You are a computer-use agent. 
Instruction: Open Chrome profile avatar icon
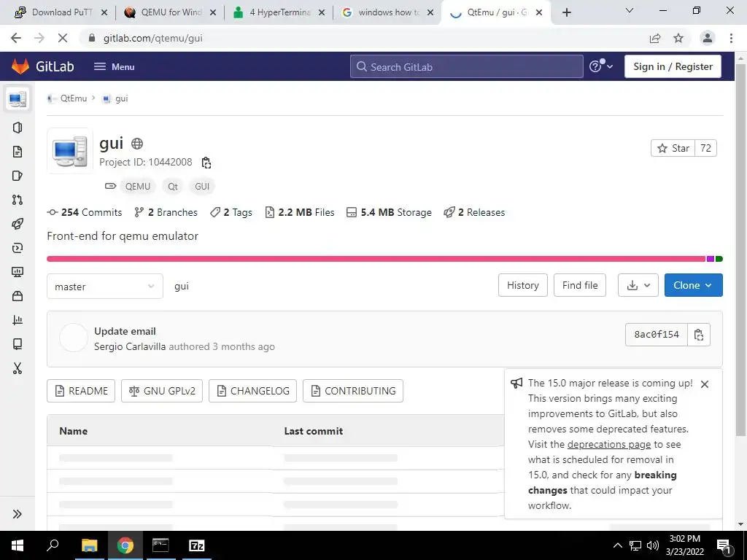pos(708,38)
